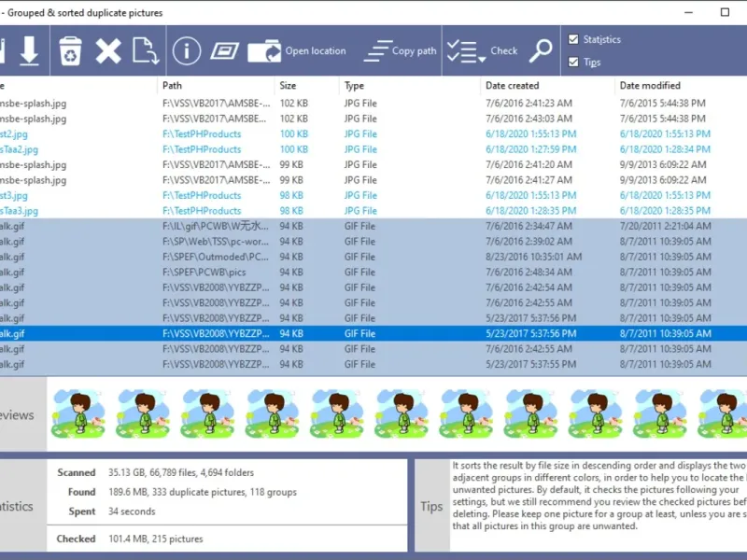This screenshot has height=560, width=747.
Task: Click the 6/18/2020 1:27:59 PM created date
Action: [530, 149]
